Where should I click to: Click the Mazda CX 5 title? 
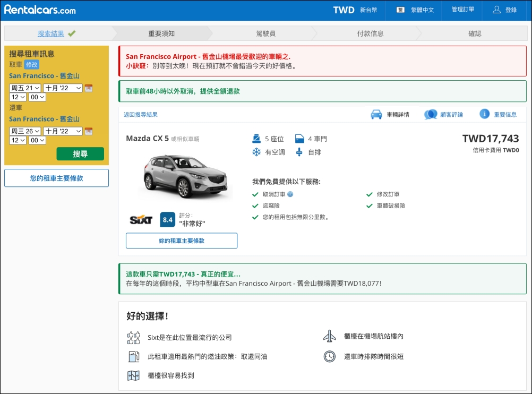147,139
